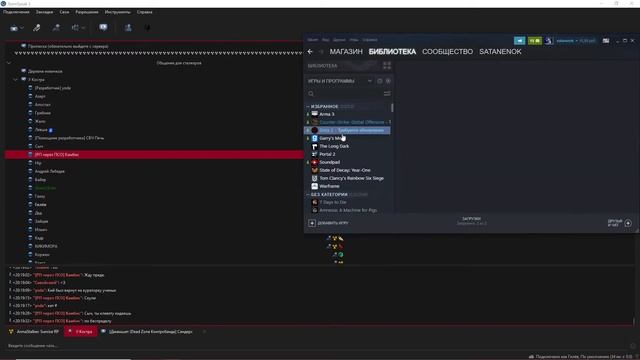Click the Steam game list scrollbar
The height and width of the screenshot is (360, 640).
coord(392,108)
